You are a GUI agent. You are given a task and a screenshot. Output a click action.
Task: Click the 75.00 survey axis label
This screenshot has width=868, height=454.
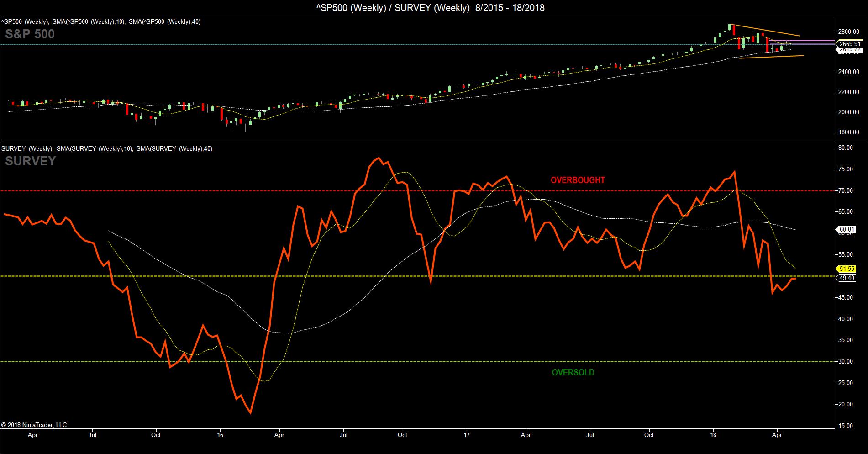[x=846, y=169]
